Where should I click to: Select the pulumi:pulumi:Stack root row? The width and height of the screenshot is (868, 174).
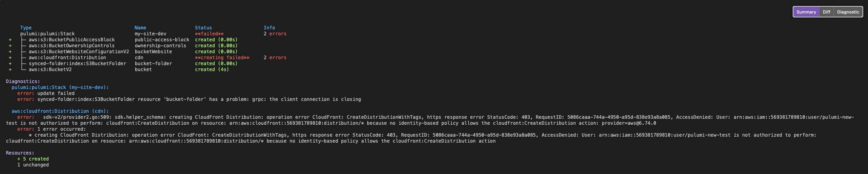[153, 34]
